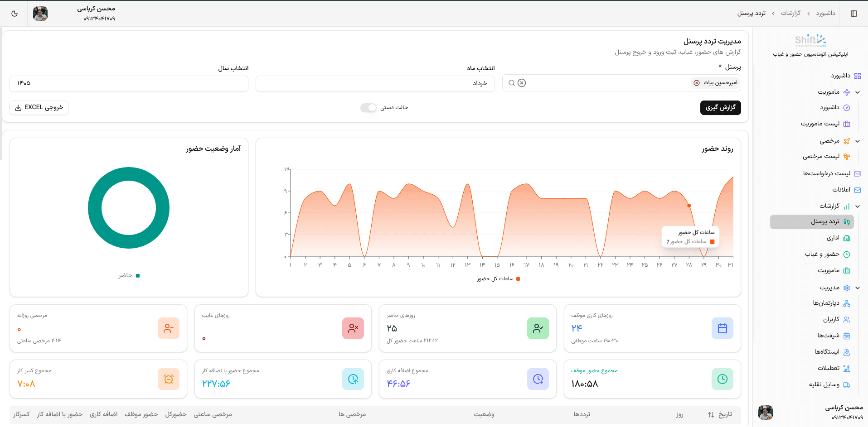Click the روزهای غایب user icon
Image resolution: width=868 pixels, height=427 pixels.
(353, 328)
